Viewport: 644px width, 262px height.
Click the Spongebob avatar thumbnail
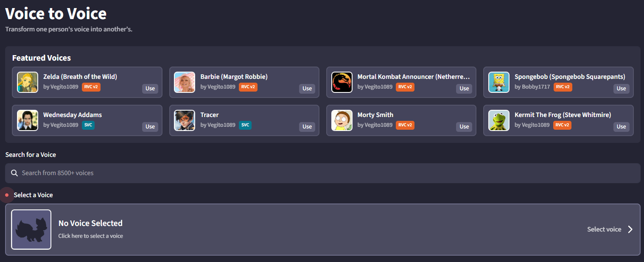(x=499, y=82)
